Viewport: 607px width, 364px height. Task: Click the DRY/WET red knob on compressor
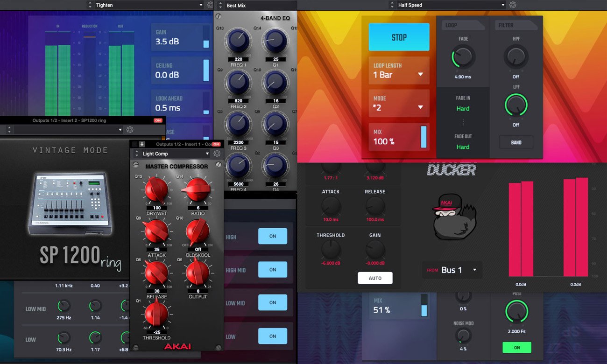[x=157, y=189]
